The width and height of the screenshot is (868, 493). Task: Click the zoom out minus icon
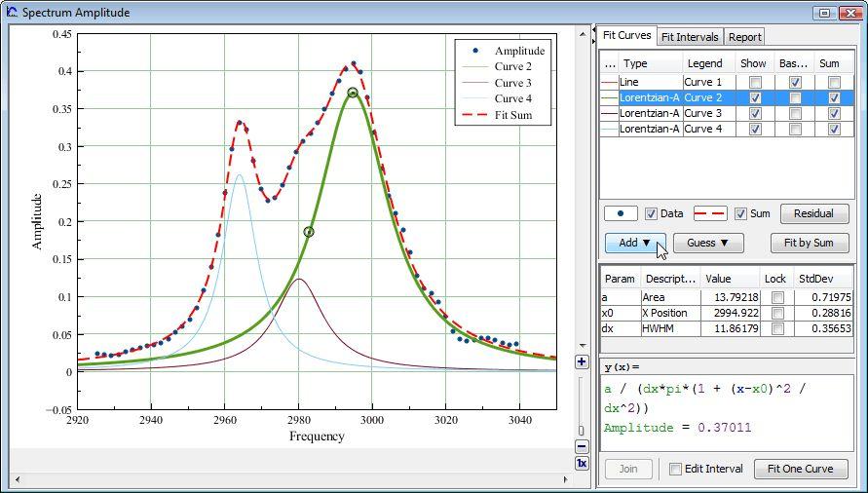tap(582, 446)
